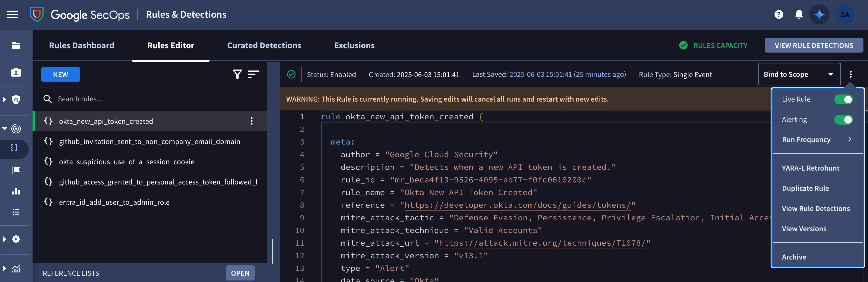
Task: Go to the Curated Detections tab
Action: tap(264, 45)
